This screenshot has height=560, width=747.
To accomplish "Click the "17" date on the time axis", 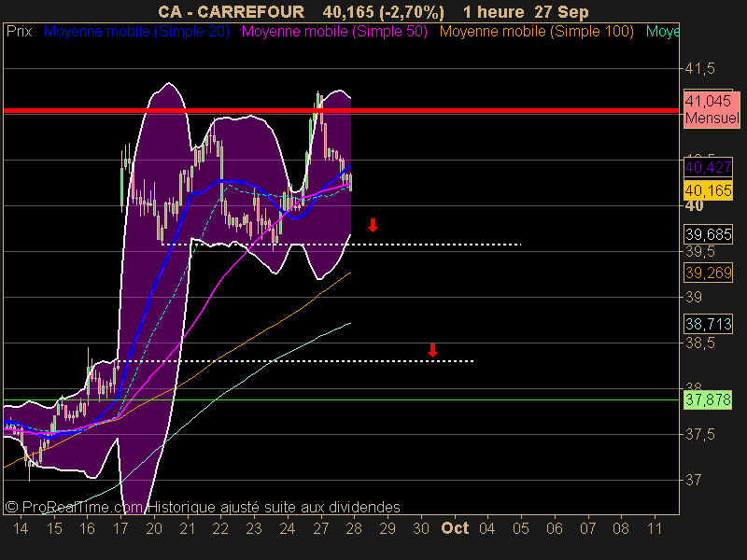I will [x=120, y=528].
